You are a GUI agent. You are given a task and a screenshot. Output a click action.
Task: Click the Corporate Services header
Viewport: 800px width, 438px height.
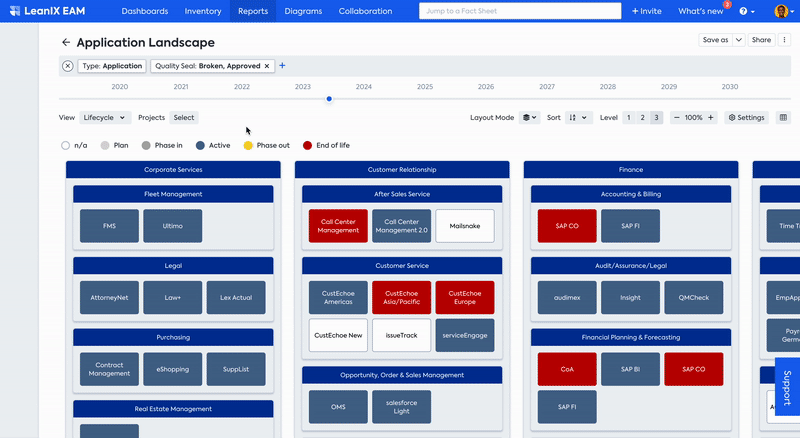(173, 169)
